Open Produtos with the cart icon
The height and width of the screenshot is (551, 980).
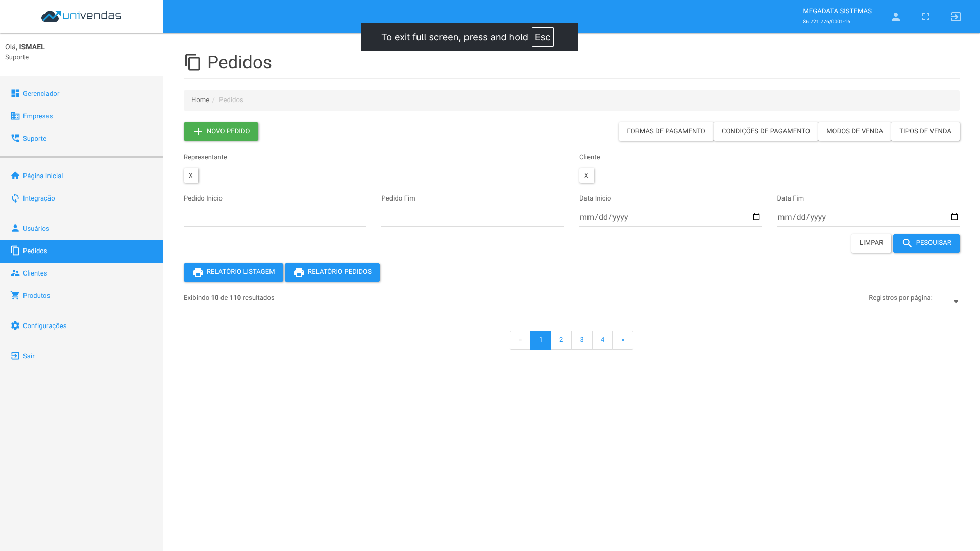tap(15, 295)
